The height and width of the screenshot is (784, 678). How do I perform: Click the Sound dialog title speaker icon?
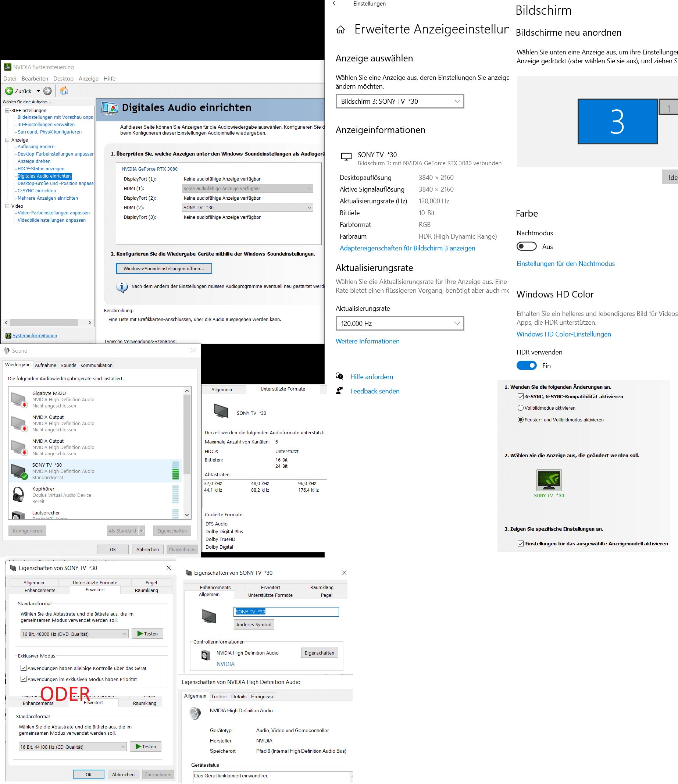click(7, 351)
